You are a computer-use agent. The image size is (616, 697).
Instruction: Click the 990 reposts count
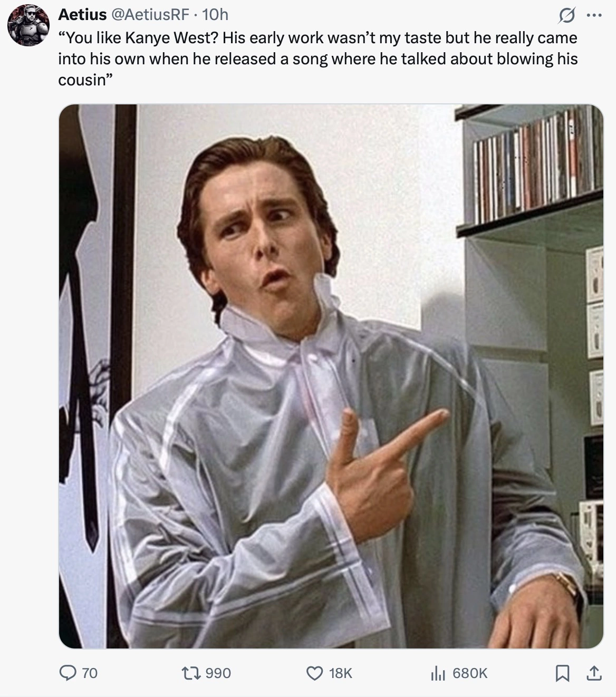click(218, 673)
